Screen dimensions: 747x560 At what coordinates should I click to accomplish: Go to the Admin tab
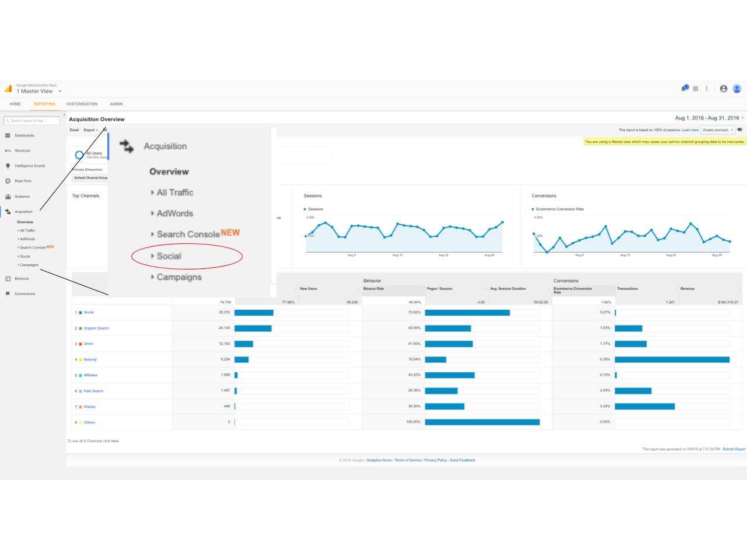point(116,104)
